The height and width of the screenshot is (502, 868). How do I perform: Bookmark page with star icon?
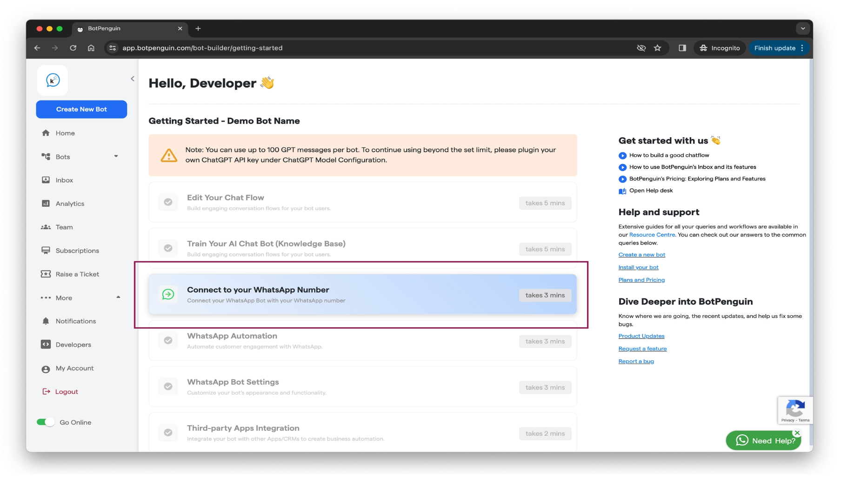point(657,48)
